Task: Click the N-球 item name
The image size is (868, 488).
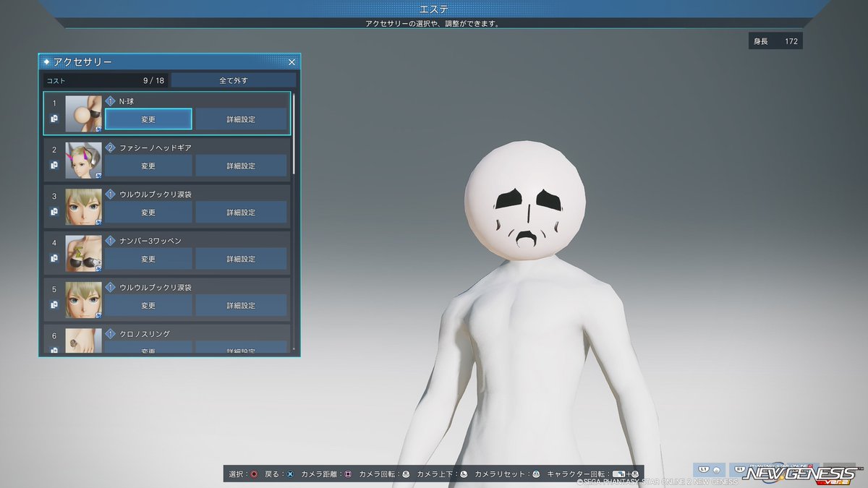Action: click(127, 101)
